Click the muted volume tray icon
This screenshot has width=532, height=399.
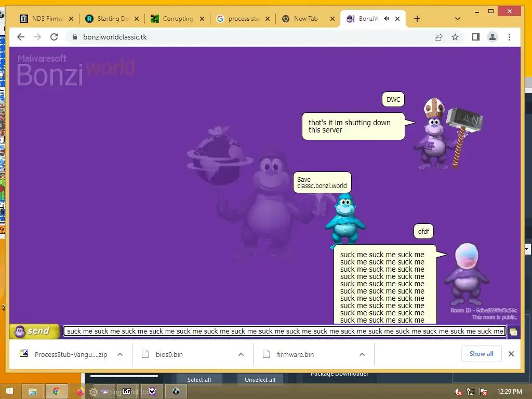click(x=458, y=392)
